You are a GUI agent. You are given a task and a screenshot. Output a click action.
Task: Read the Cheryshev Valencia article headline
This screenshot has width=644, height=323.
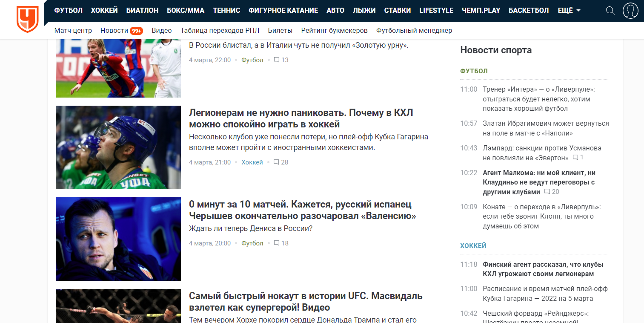tap(303, 210)
